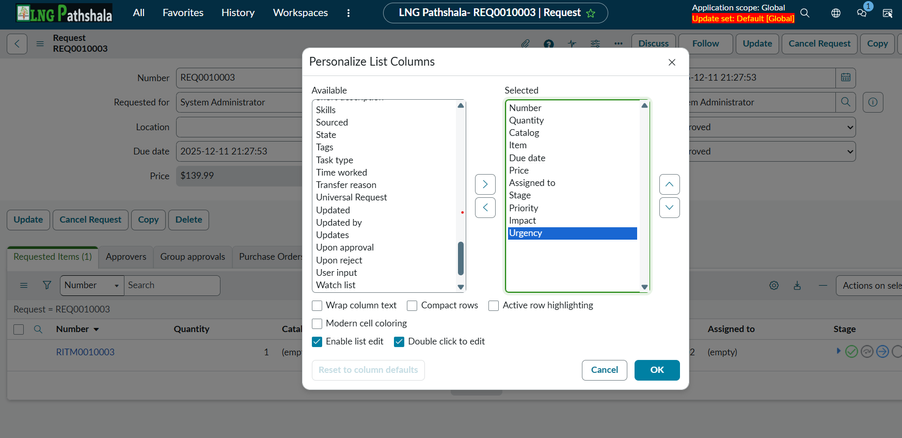Open the Number search field dropdown

click(x=92, y=285)
